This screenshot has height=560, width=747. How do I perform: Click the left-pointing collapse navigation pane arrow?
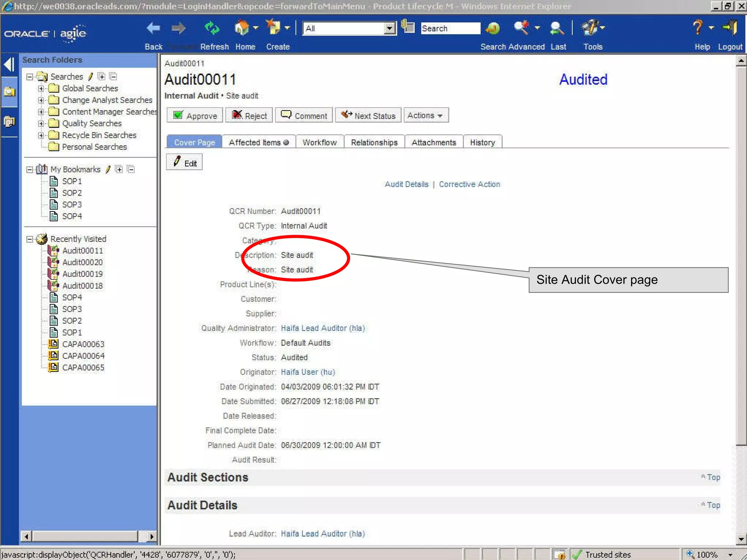click(9, 65)
